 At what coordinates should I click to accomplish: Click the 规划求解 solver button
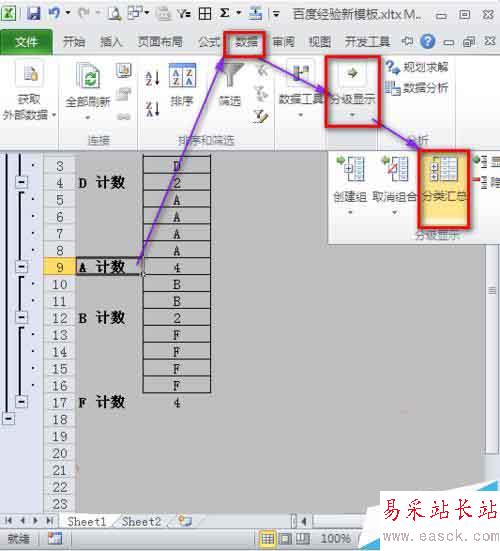click(x=417, y=67)
